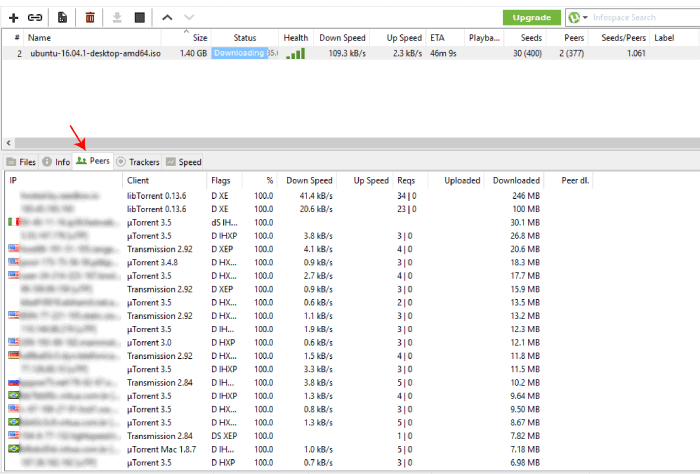
Task: Click the red Remove Torrent trash icon
Action: (x=90, y=17)
